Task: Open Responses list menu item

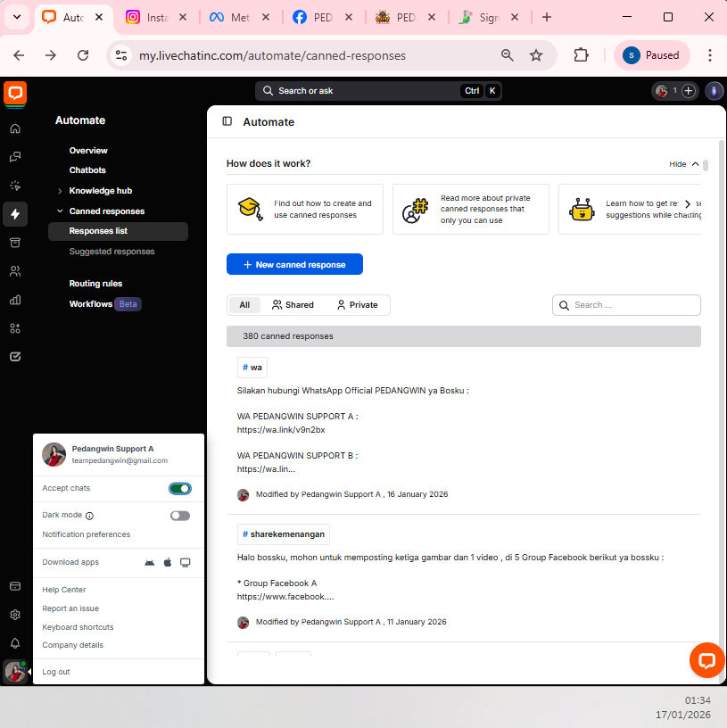Action: [118, 231]
